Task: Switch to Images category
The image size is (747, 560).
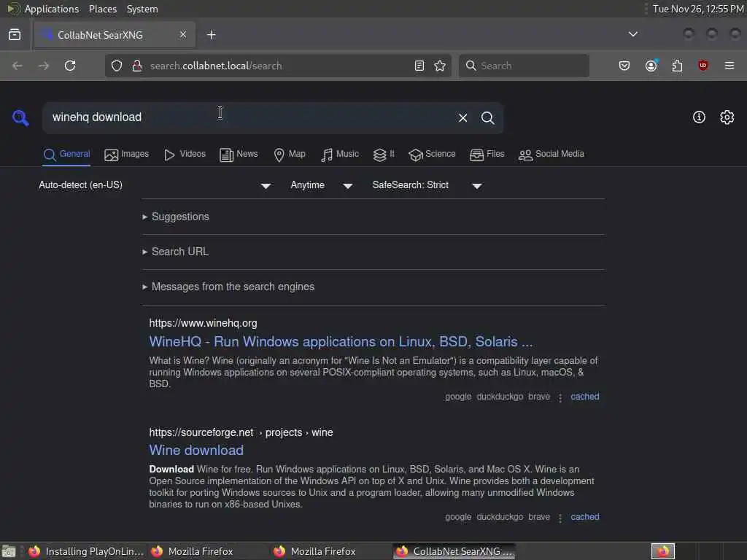Action: point(127,155)
